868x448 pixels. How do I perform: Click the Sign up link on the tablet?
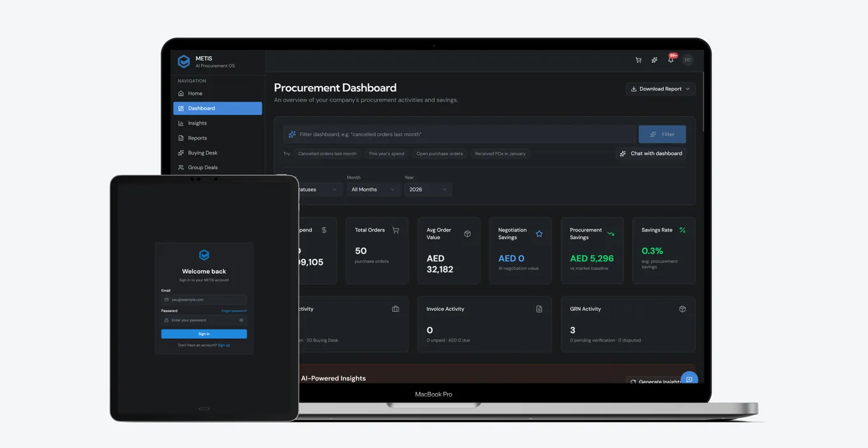[x=224, y=345]
